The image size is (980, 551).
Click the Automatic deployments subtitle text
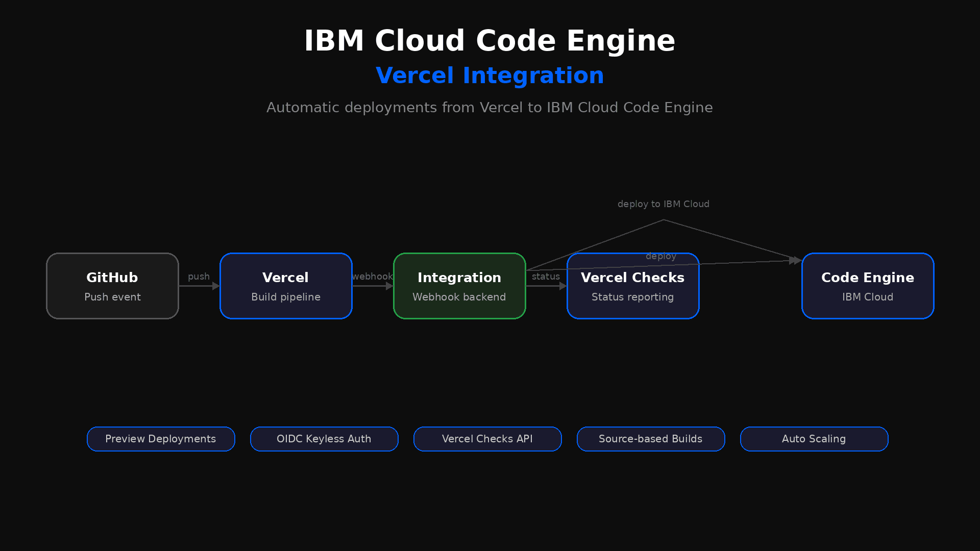489,108
